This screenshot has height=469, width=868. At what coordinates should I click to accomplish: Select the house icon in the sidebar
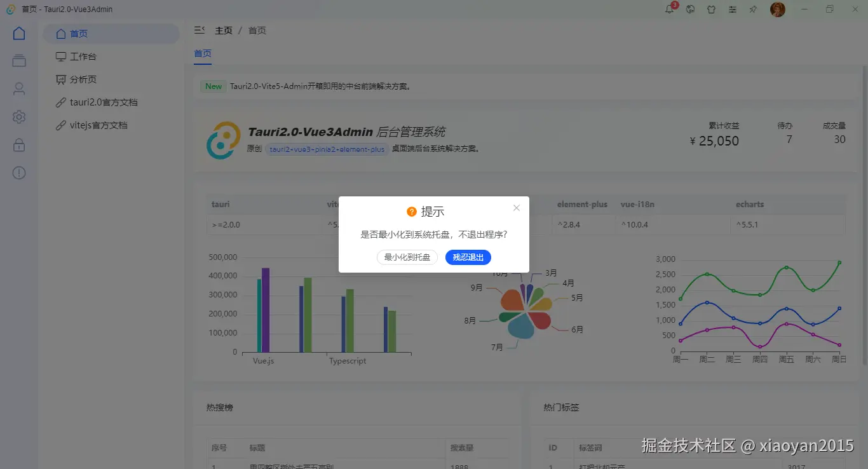18,32
